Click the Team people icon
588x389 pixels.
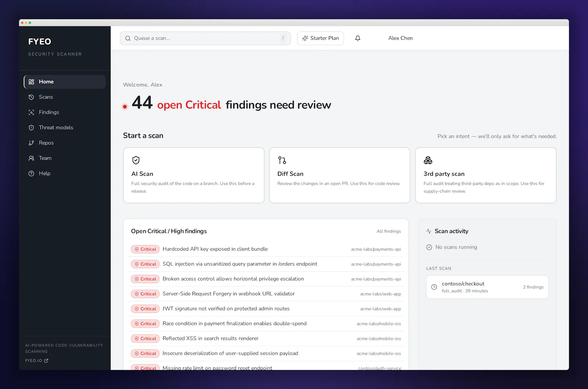tap(31, 158)
